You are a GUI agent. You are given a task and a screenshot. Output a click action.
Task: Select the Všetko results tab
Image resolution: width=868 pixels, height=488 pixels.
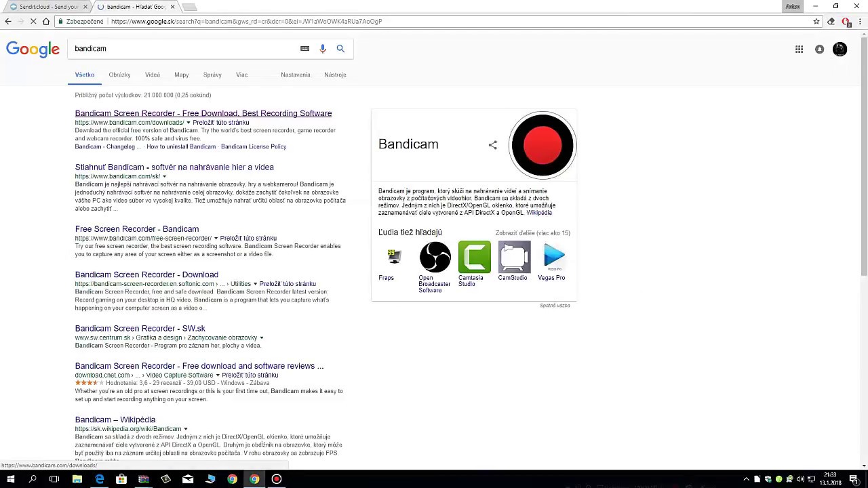[85, 75]
